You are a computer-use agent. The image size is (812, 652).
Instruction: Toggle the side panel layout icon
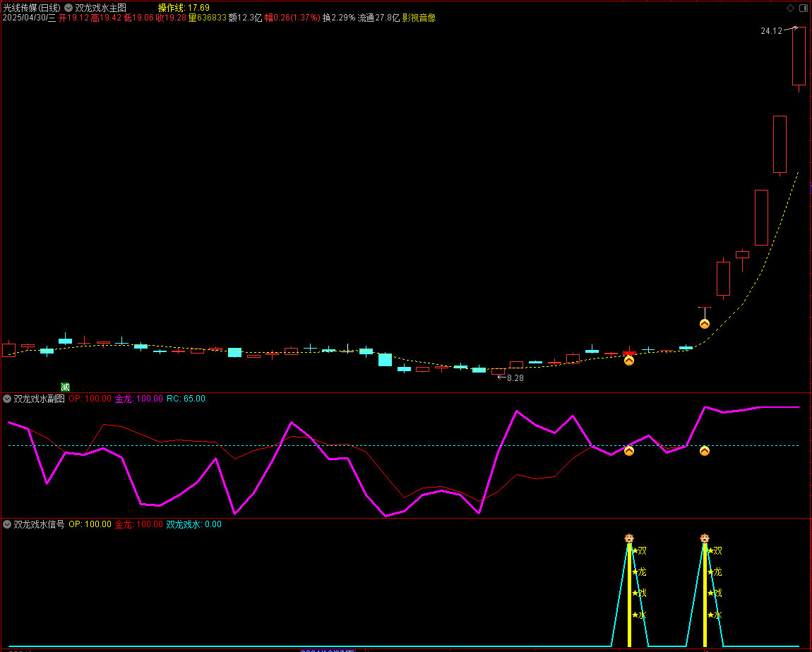(x=804, y=8)
